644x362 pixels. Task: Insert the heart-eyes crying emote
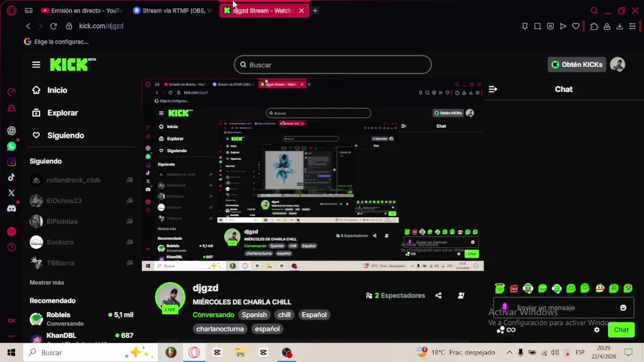pos(628,288)
